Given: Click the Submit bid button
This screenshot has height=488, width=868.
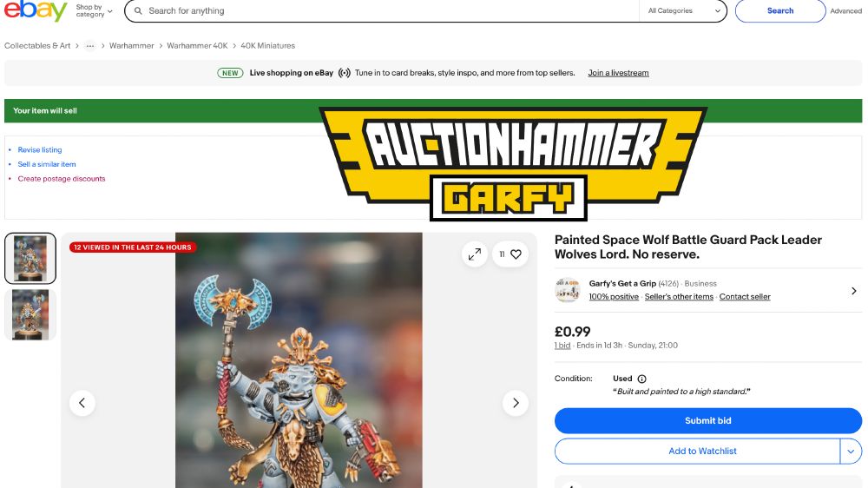Looking at the screenshot, I should (x=708, y=421).
